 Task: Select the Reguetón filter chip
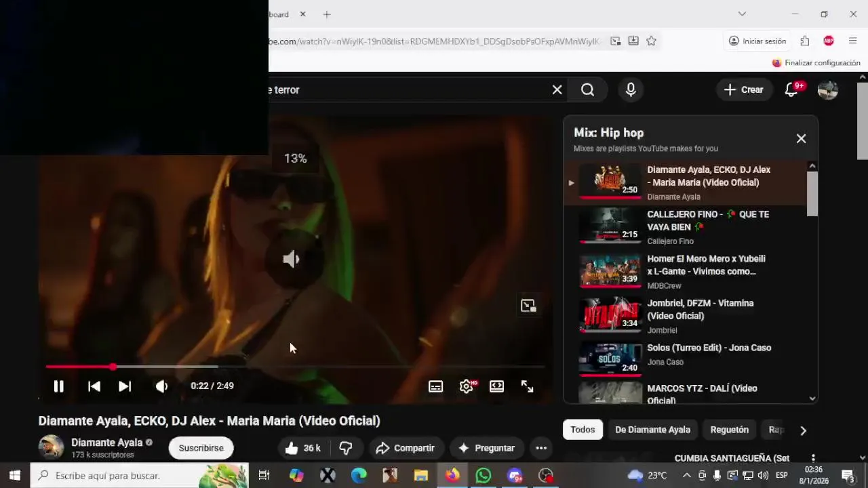pyautogui.click(x=730, y=430)
